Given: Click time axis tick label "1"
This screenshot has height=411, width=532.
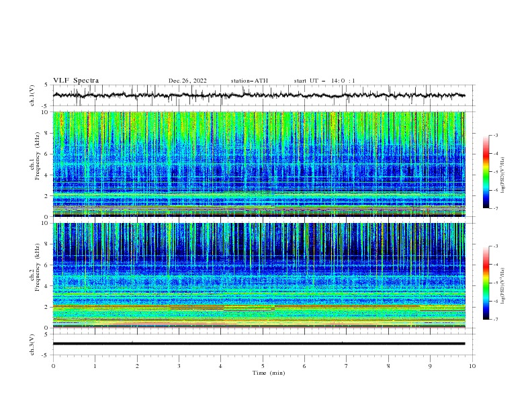Looking at the screenshot, I should (x=95, y=366).
